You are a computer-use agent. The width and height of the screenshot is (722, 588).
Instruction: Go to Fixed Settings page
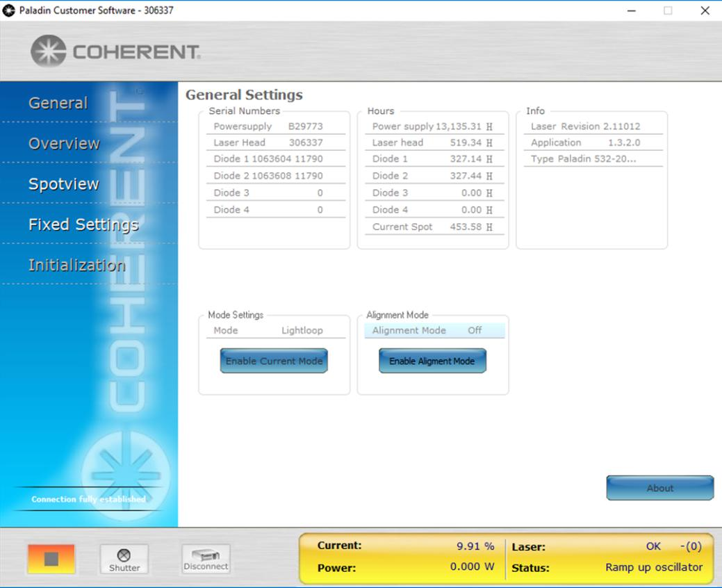pos(83,224)
